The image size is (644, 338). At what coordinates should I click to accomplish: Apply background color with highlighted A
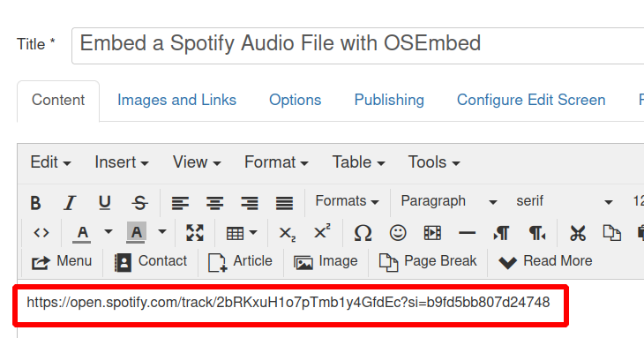[137, 233]
